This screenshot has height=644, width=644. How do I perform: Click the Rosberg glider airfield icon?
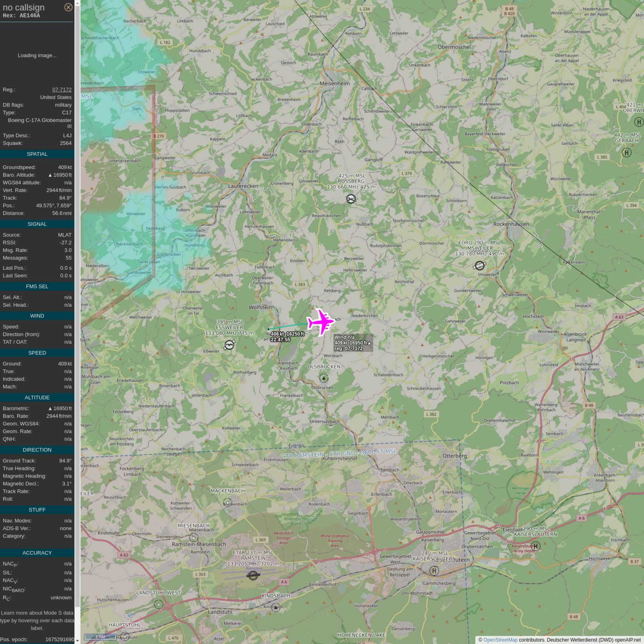pos(351,199)
